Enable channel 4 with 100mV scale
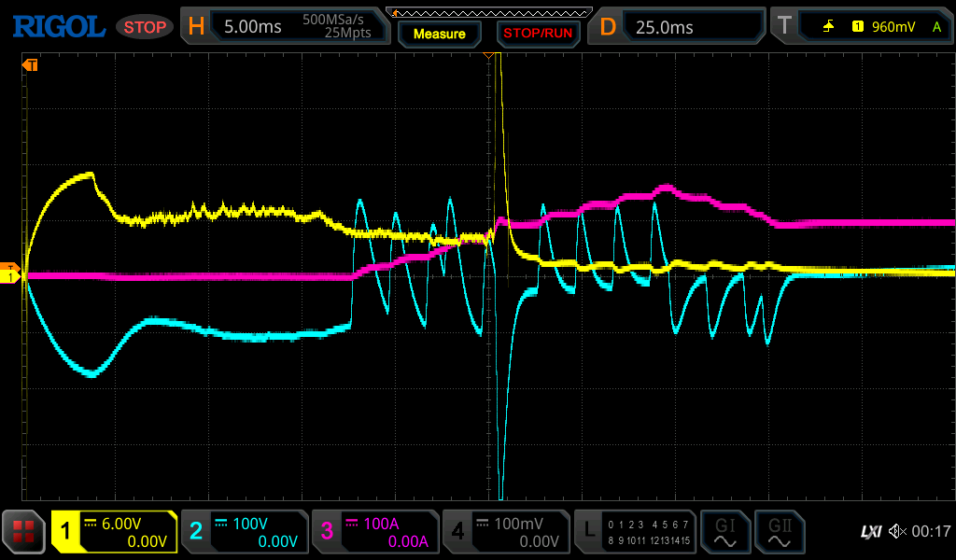The image size is (956, 560). tap(505, 532)
